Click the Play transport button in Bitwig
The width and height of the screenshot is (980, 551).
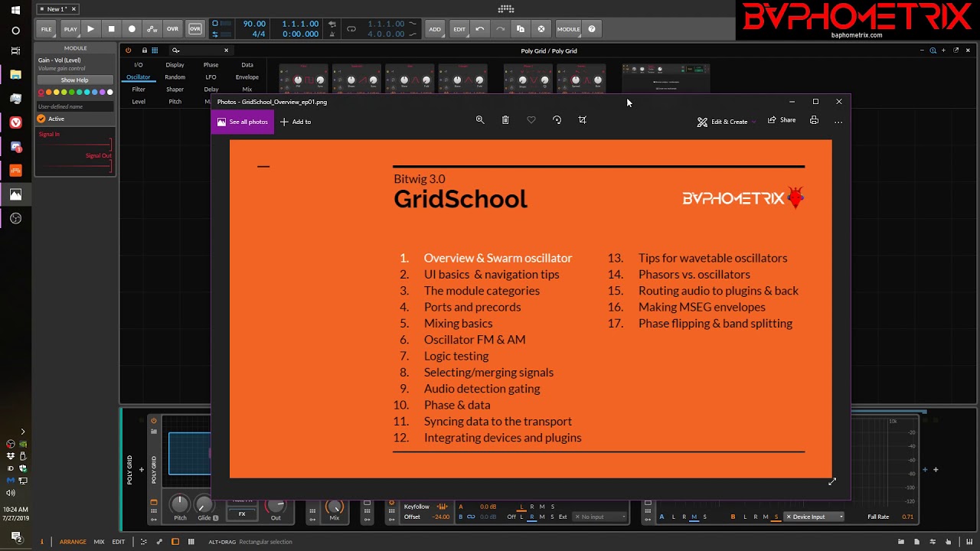(90, 29)
